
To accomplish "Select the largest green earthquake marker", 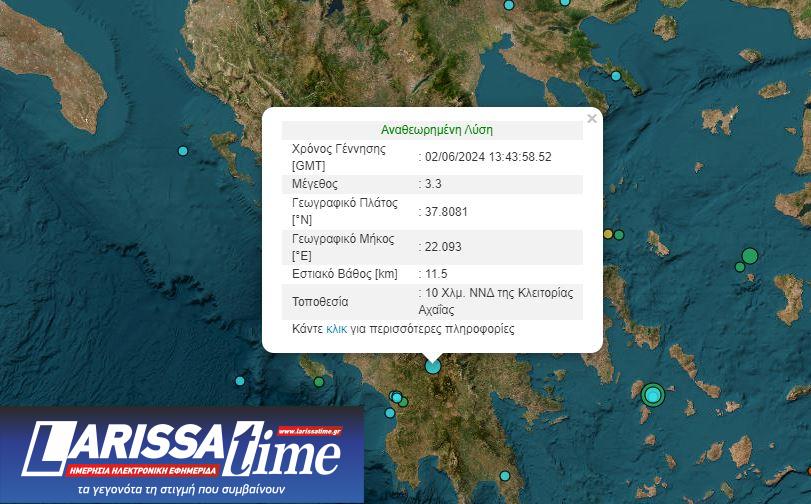I will [x=749, y=257].
